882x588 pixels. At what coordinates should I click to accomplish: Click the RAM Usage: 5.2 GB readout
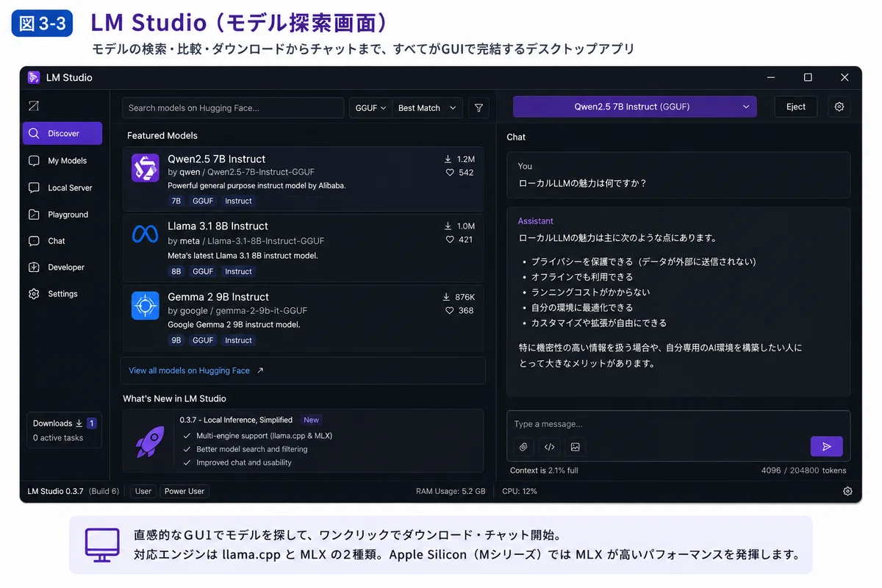click(451, 491)
